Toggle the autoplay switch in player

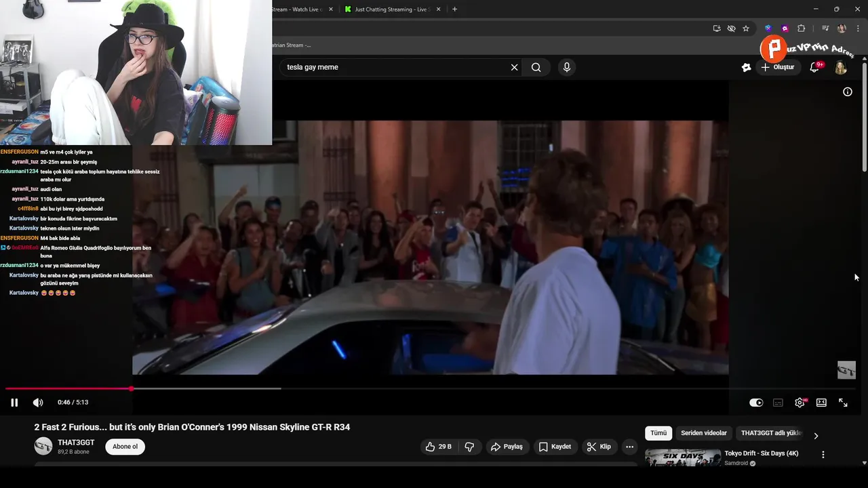tap(756, 403)
